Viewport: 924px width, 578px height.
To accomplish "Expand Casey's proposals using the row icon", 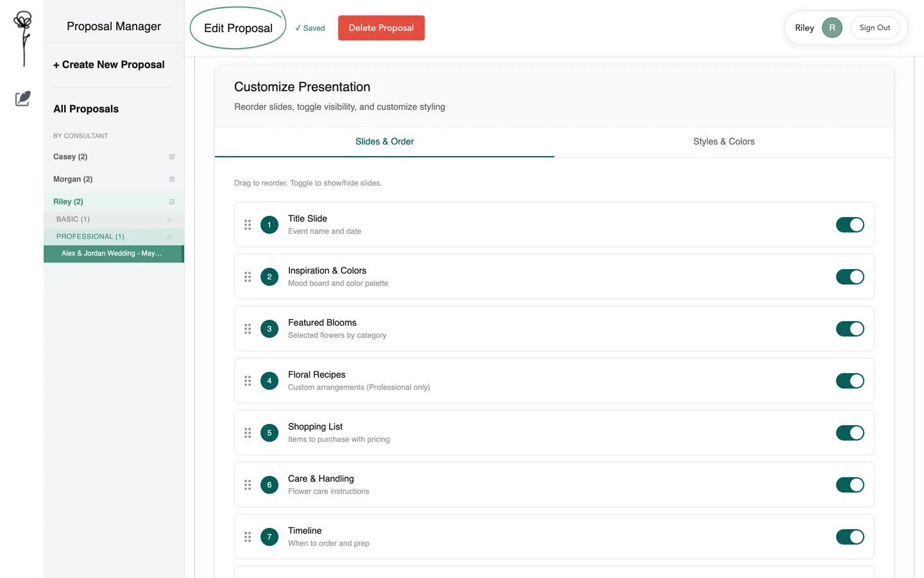I will pos(172,157).
